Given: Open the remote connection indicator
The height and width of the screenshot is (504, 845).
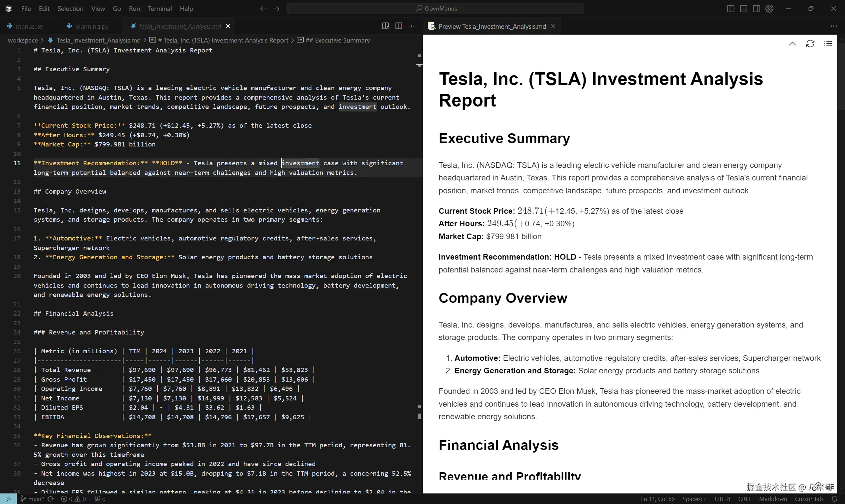Looking at the screenshot, I should click(9, 499).
